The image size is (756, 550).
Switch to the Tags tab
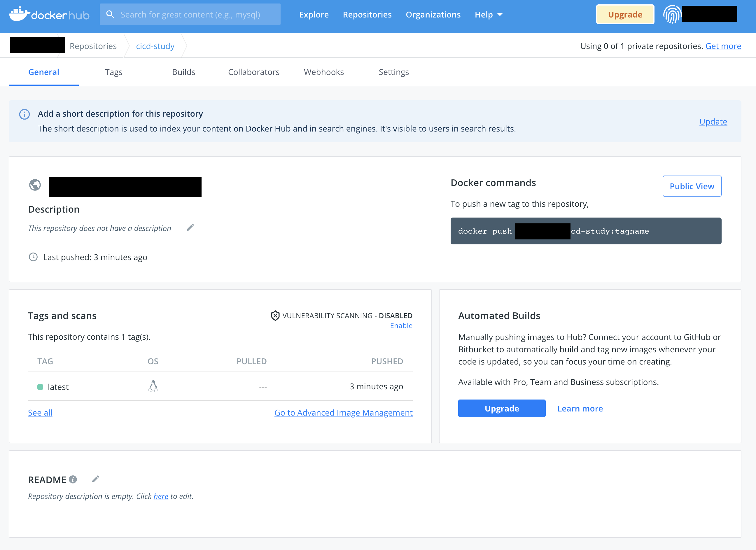[114, 72]
